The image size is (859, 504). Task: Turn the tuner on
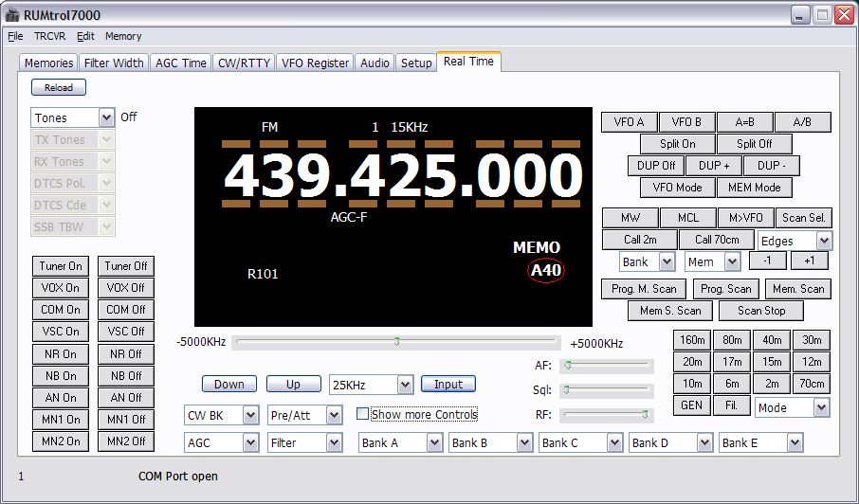point(60,266)
